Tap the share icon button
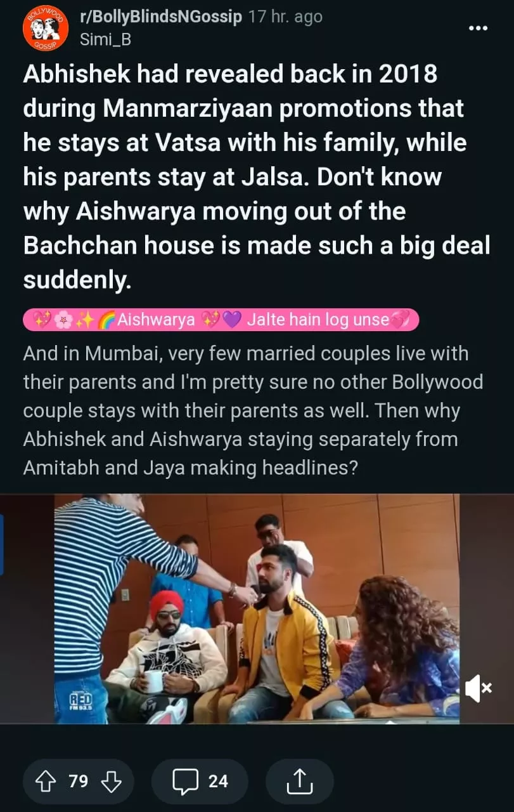The width and height of the screenshot is (514, 812). [x=299, y=781]
